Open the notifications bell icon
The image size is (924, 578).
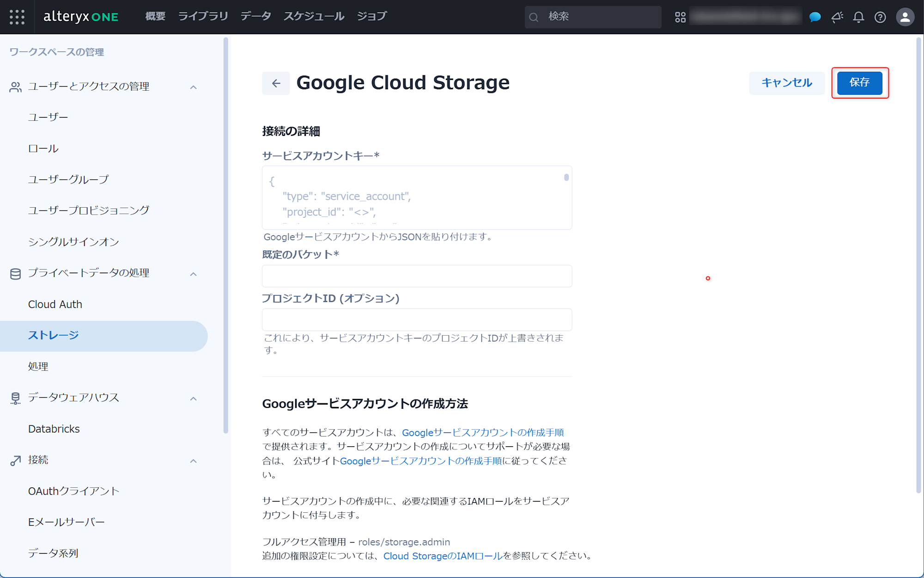pyautogui.click(x=858, y=17)
